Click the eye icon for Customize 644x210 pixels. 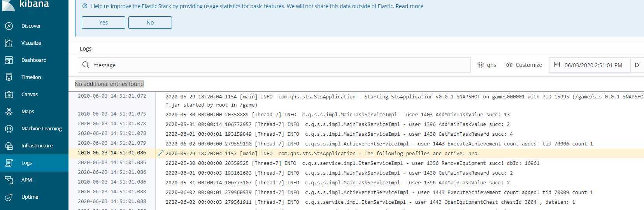pos(509,65)
